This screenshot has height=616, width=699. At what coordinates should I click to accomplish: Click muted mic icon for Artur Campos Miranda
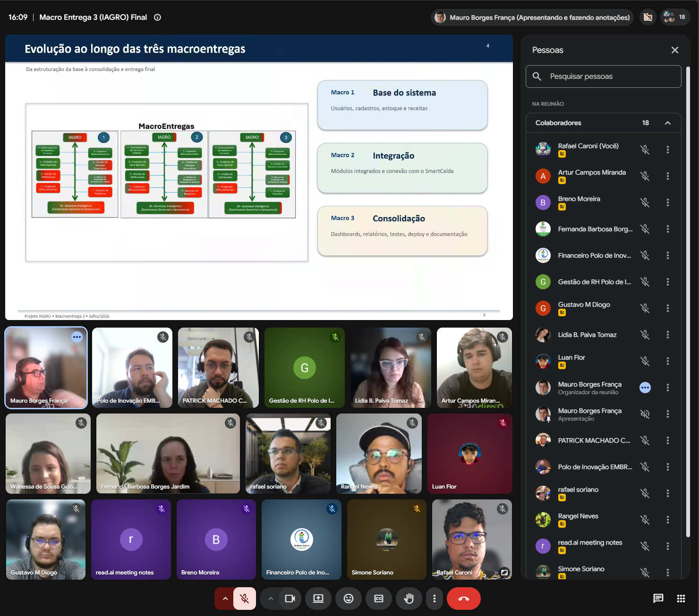(645, 176)
